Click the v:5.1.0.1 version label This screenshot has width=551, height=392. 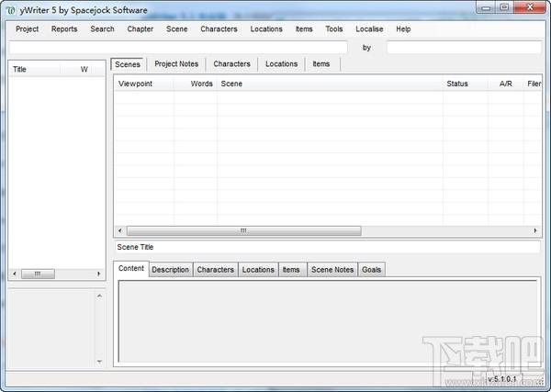[x=502, y=379]
